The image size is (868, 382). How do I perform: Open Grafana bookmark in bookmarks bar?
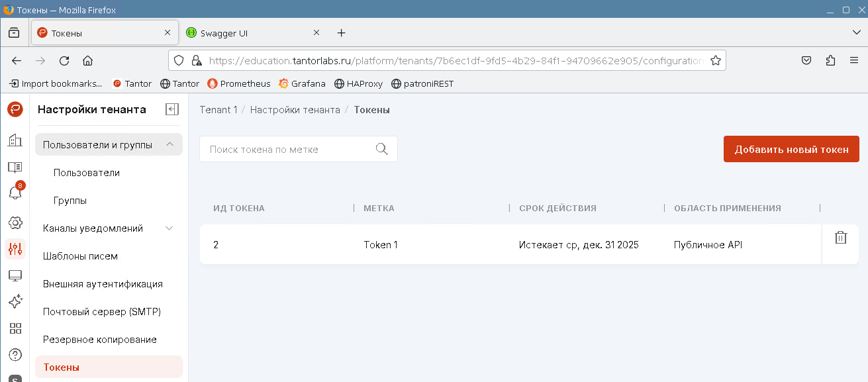click(x=303, y=83)
